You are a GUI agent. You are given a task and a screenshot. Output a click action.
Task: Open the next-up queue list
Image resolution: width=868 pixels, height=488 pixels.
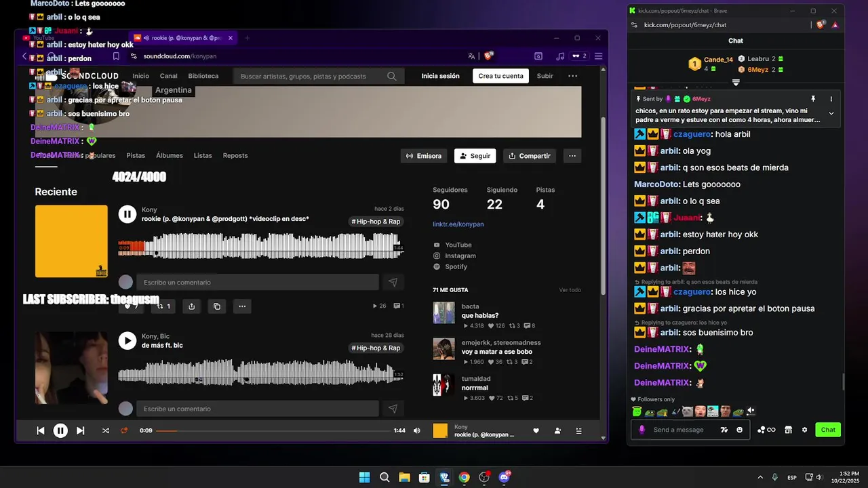coord(578,430)
